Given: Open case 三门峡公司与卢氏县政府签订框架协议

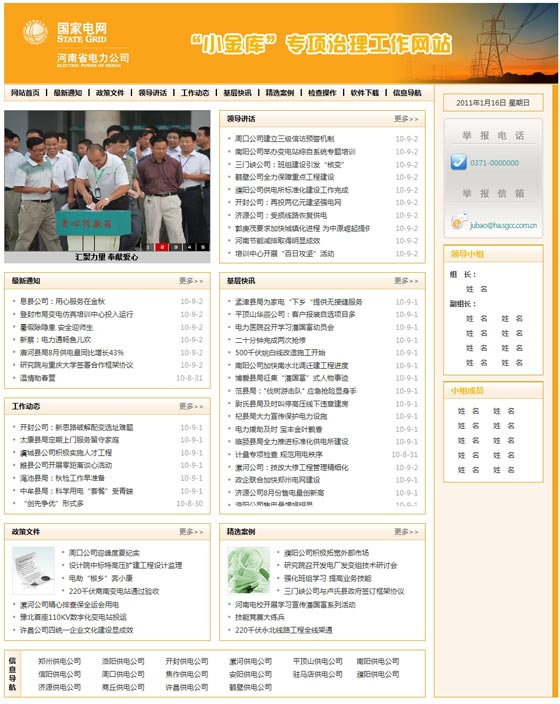Looking at the screenshot, I should [344, 591].
